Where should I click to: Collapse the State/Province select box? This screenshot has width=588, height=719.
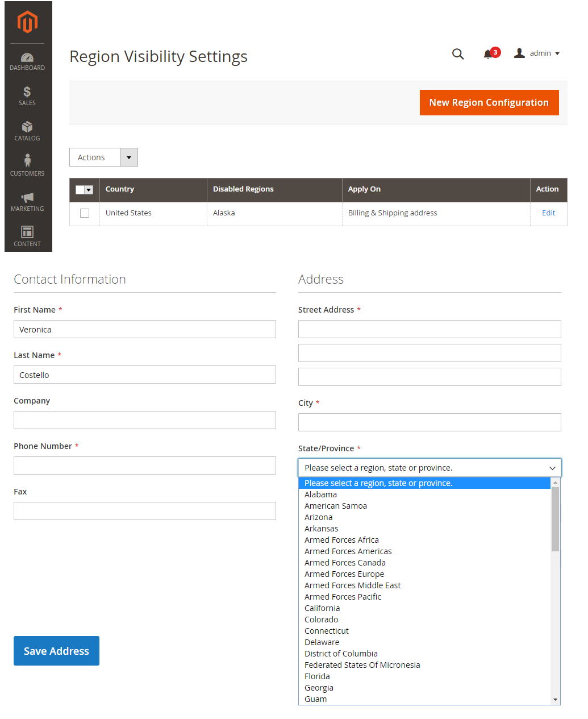pyautogui.click(x=429, y=468)
